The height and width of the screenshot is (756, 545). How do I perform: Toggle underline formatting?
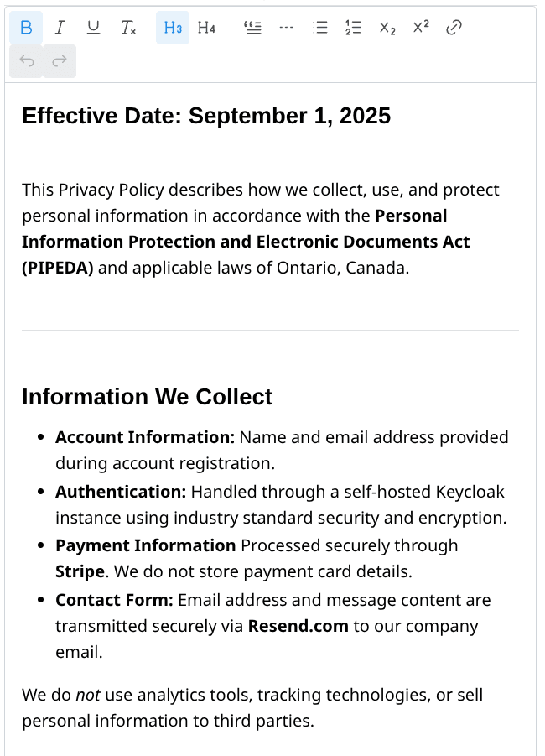point(93,28)
